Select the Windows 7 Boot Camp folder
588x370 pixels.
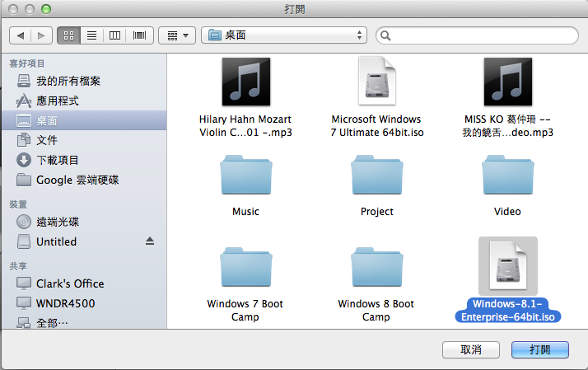(245, 268)
